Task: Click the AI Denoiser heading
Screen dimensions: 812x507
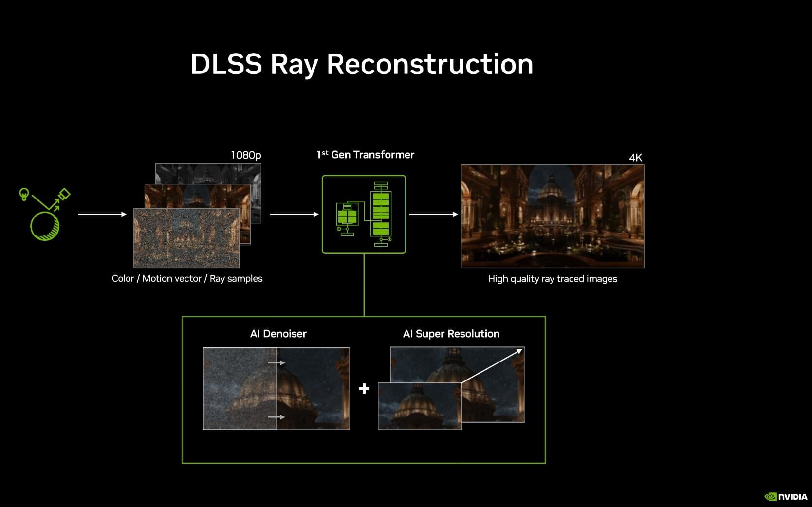Action: click(x=278, y=334)
